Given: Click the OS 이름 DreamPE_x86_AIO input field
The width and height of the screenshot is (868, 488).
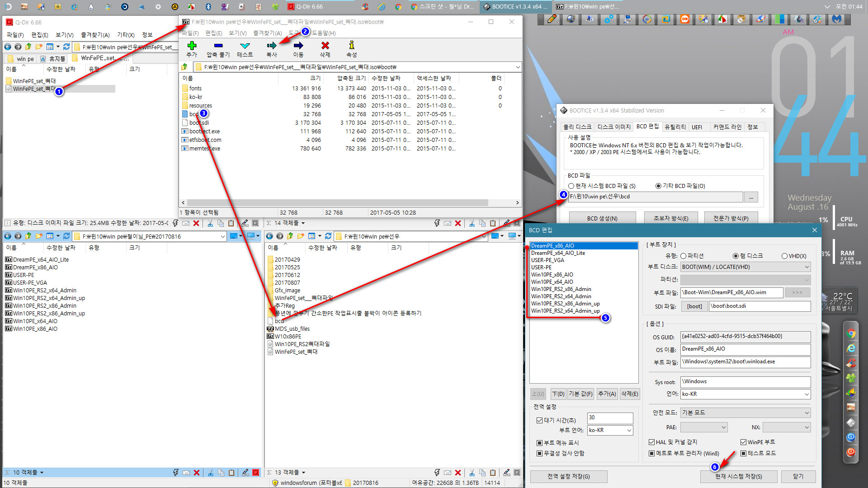Looking at the screenshot, I should 745,349.
